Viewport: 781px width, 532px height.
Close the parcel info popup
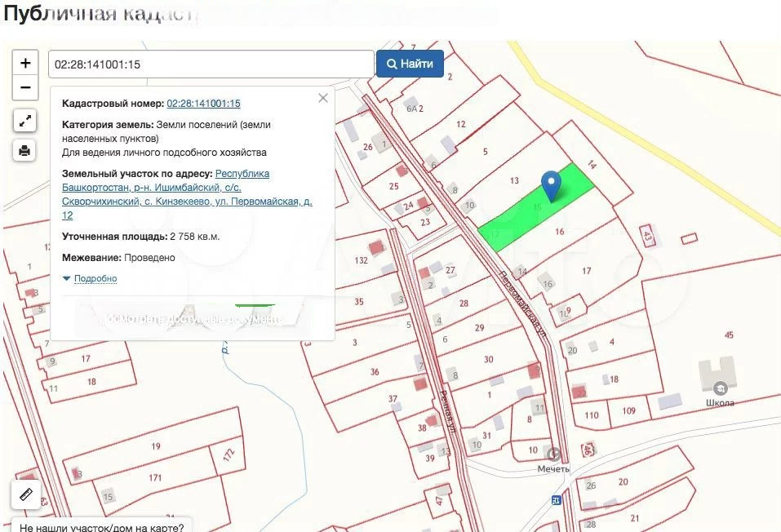(x=322, y=98)
